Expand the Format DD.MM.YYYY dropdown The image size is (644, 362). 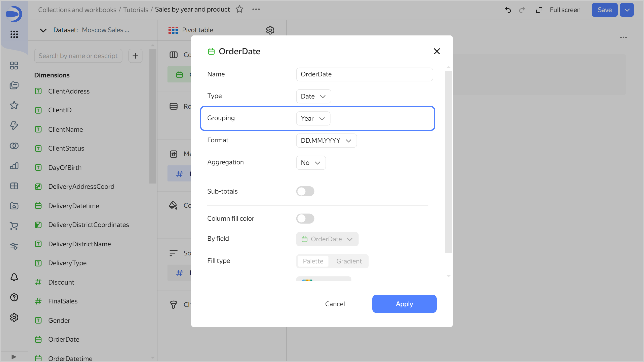(326, 141)
